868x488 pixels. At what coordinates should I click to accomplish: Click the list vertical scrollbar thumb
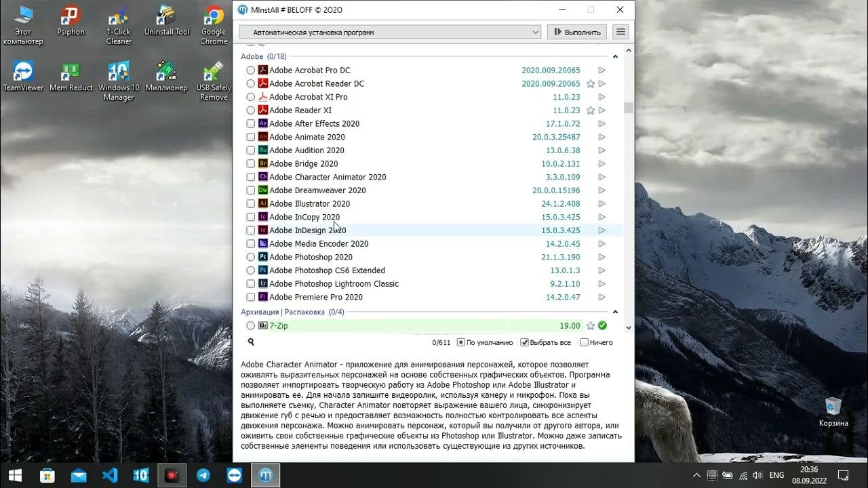[628, 107]
